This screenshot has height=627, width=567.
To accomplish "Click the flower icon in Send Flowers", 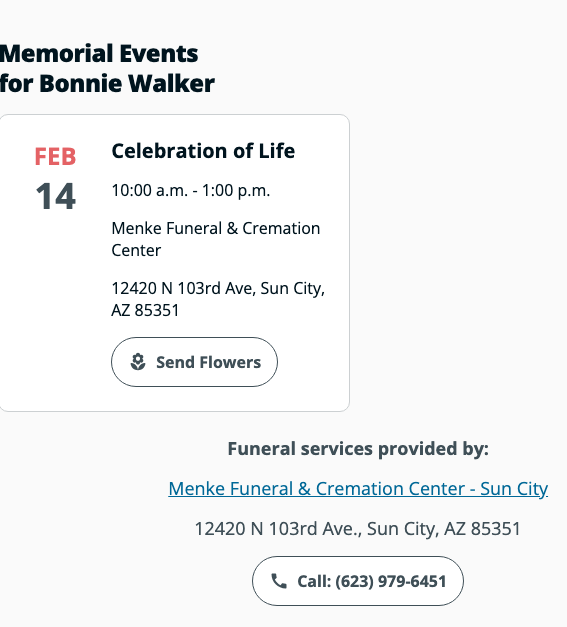I will (x=138, y=362).
